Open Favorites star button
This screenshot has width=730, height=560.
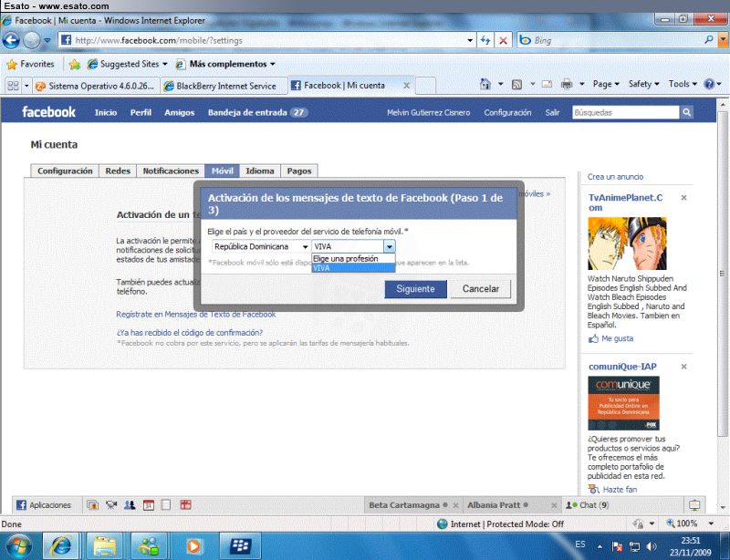click(31, 64)
